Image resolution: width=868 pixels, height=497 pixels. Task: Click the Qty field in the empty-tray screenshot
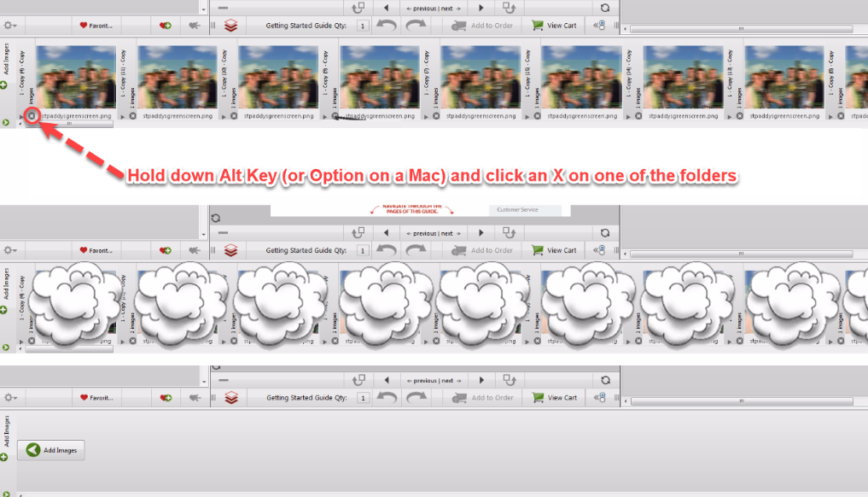pos(363,398)
